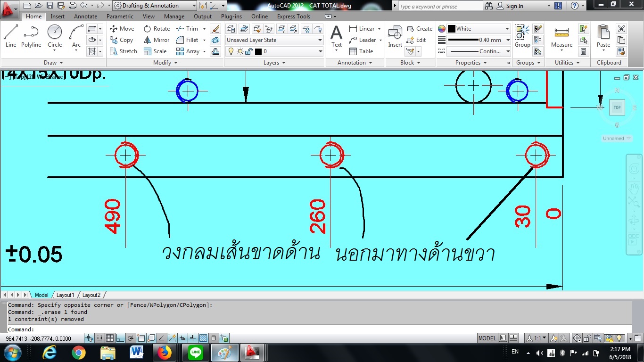
Task: Click the Move tool icon
Action: click(114, 29)
